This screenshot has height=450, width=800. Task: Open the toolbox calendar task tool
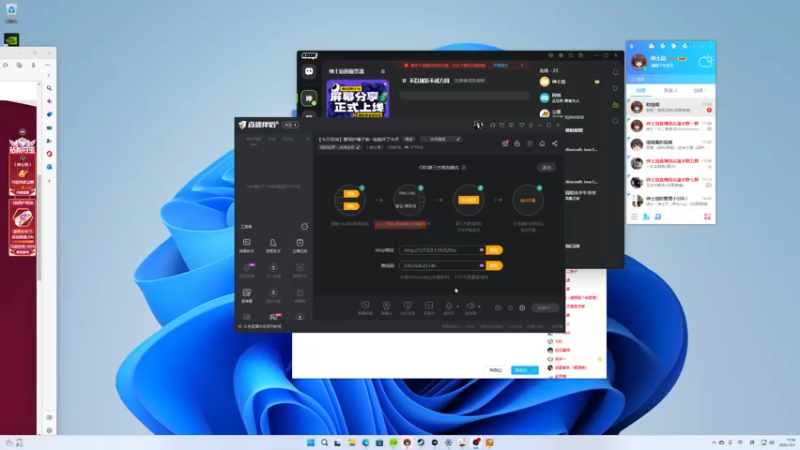tap(299, 243)
